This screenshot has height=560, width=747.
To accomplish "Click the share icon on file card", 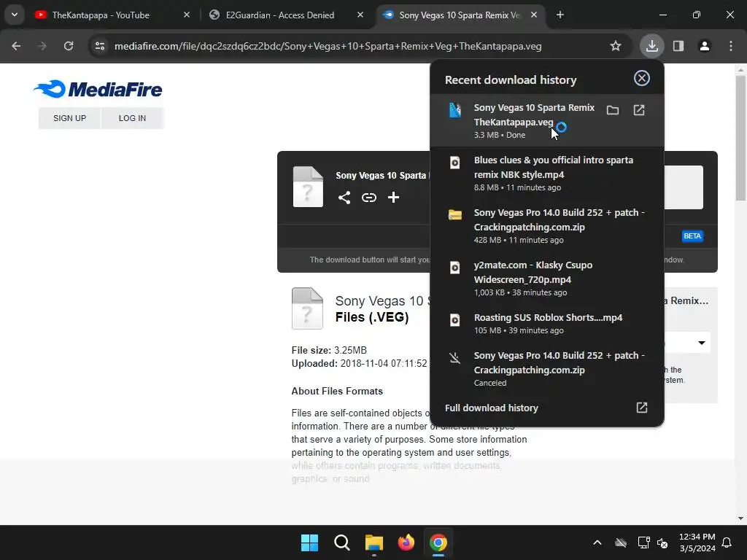I will [x=344, y=198].
